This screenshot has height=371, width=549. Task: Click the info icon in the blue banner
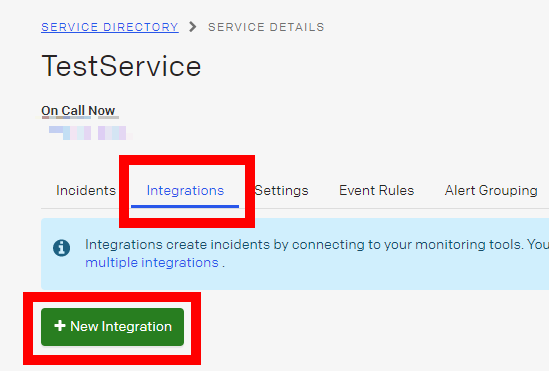(x=61, y=248)
